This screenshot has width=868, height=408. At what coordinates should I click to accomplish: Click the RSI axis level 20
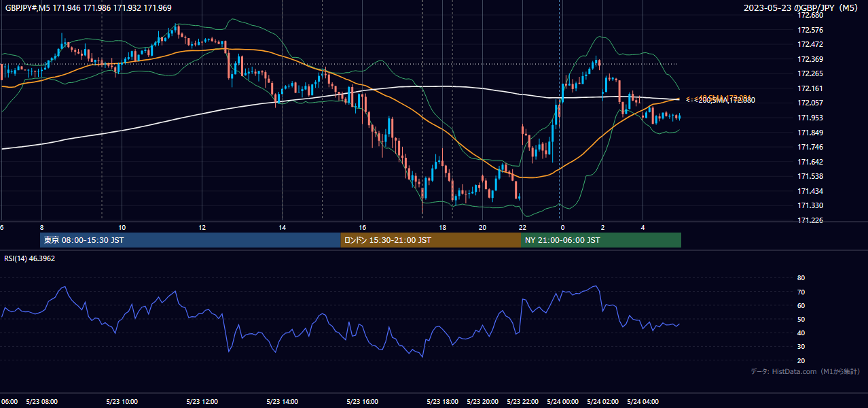click(x=801, y=360)
